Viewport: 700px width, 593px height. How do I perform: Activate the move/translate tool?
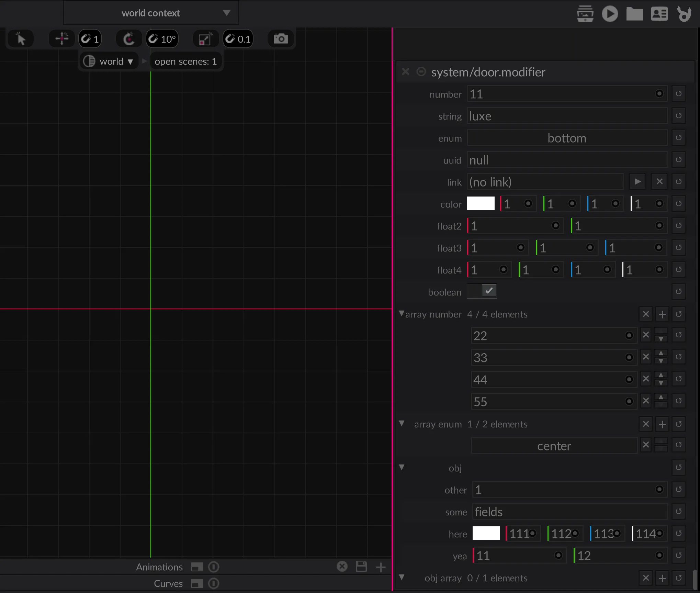point(62,39)
